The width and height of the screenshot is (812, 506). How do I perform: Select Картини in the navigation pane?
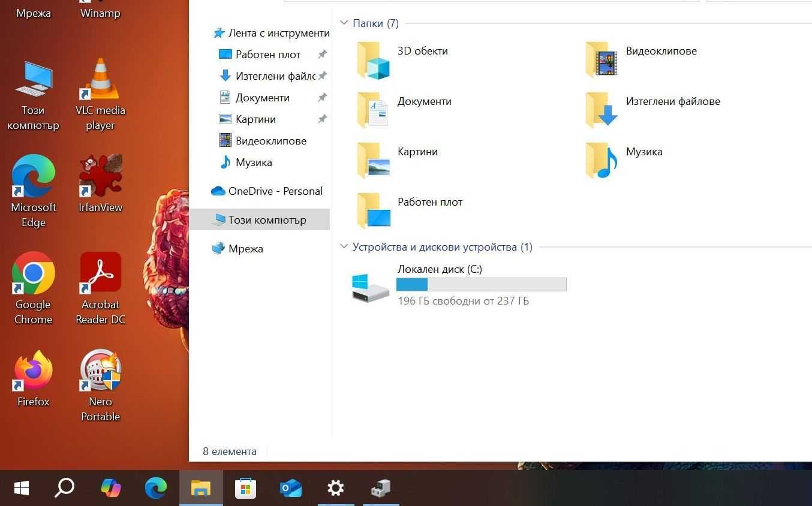(x=255, y=119)
